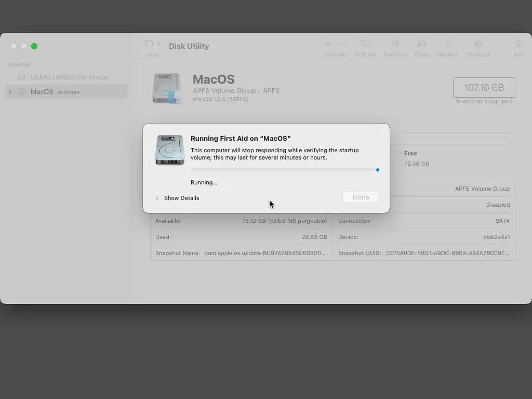
Task: Click the MacOS volume group stack icon in sidebar
Action: [x=22, y=91]
